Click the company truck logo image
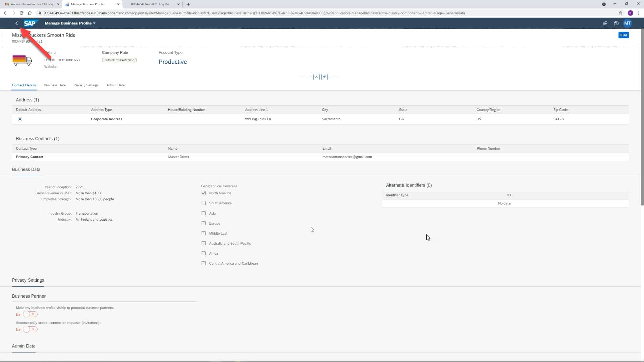This screenshot has height=362, width=644. click(x=22, y=60)
